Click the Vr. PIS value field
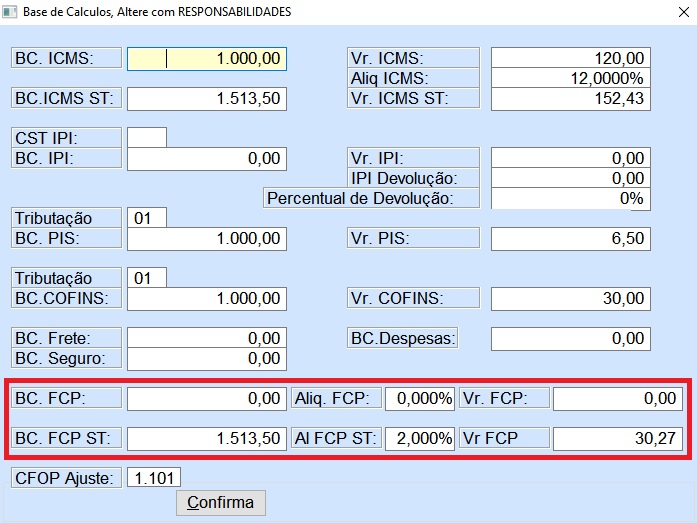Viewport: 697px width, 523px height. [570, 239]
